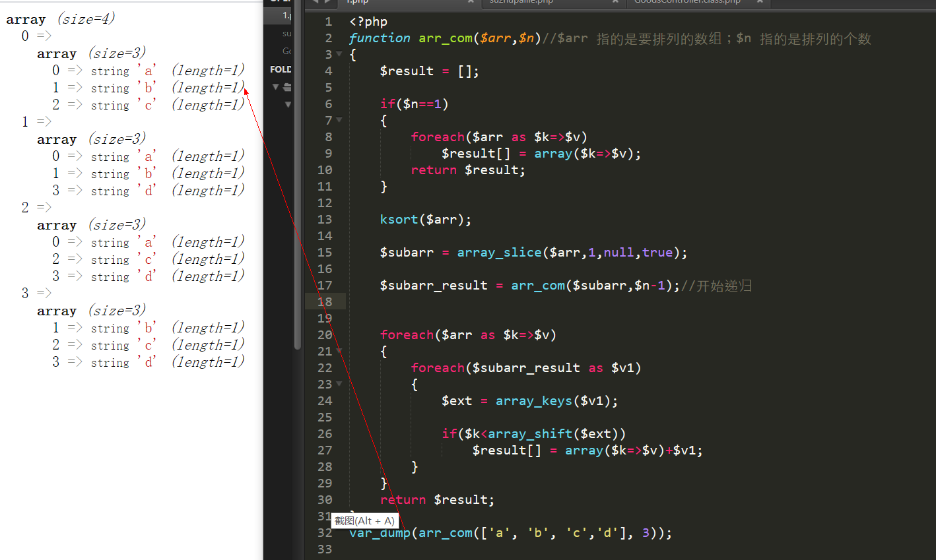Click "1 => string 'b'" under index 3
The height and width of the screenshot is (560, 936).
[104, 328]
